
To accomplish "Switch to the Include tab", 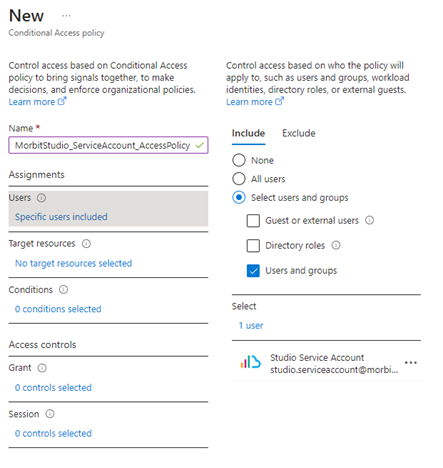I will click(x=248, y=133).
